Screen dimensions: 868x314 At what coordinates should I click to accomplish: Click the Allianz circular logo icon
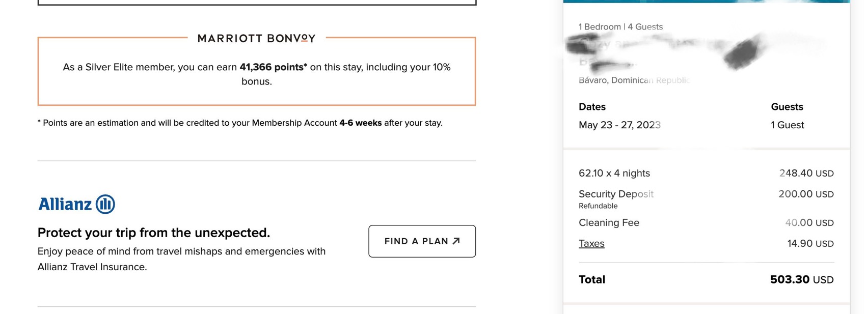point(105,204)
